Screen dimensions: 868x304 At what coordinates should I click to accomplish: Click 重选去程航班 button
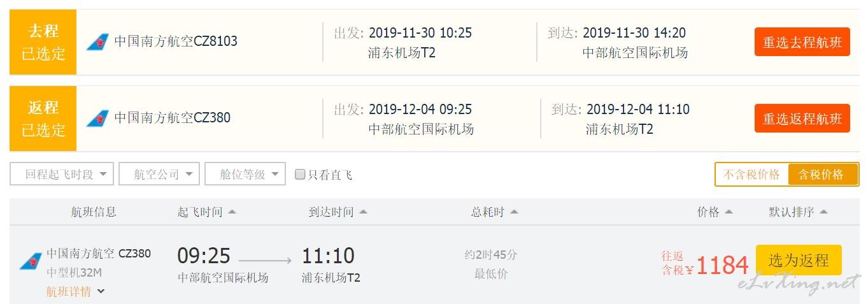click(802, 42)
